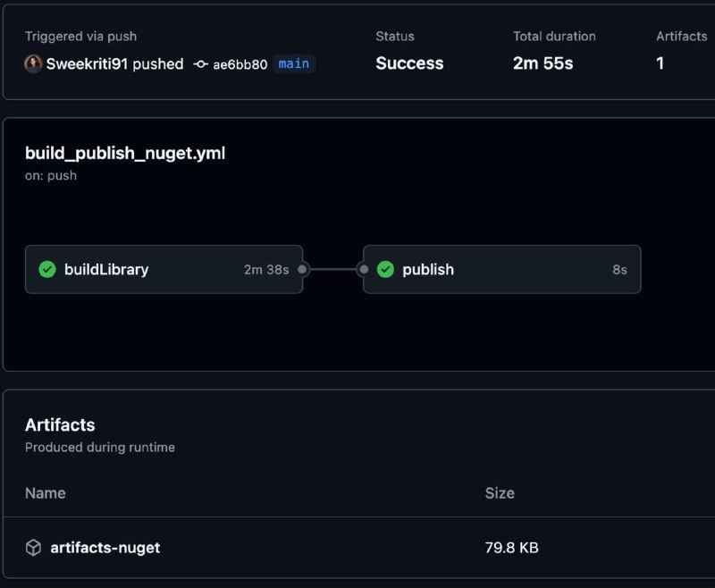Click publish job's input connector dot

point(364,269)
